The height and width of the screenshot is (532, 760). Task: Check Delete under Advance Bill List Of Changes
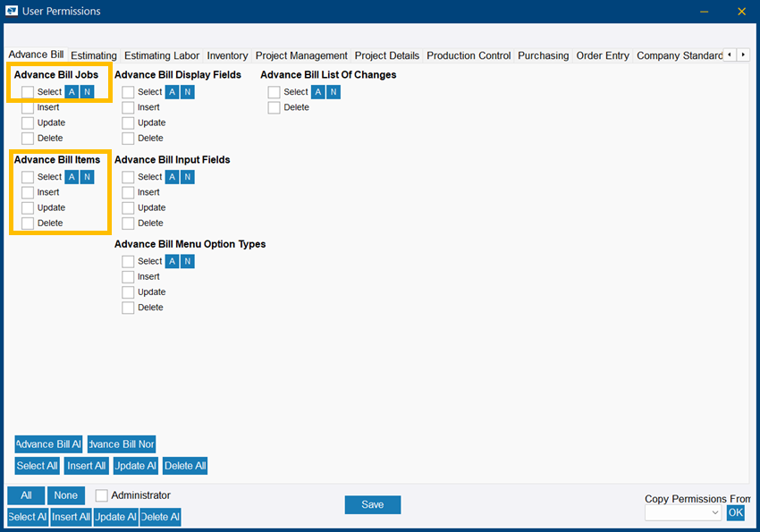tap(274, 107)
